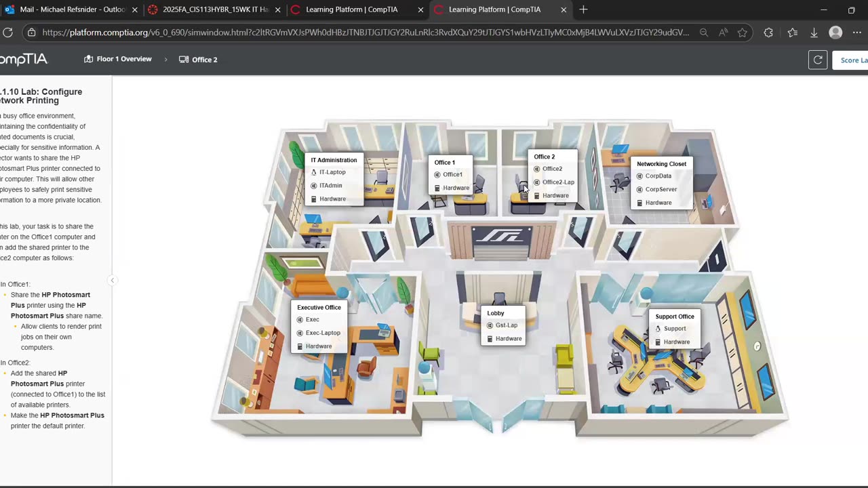Open IT-Laptop in IT Administration
Image resolution: width=868 pixels, height=488 pixels.
(332, 172)
